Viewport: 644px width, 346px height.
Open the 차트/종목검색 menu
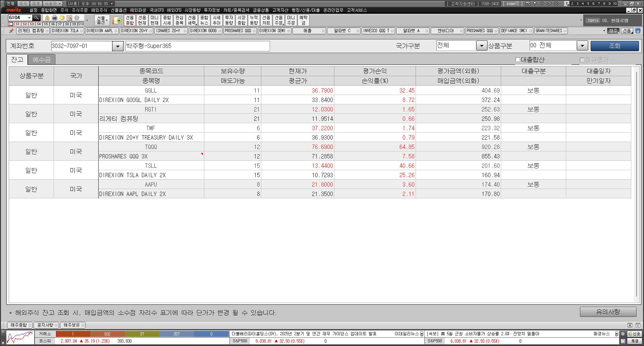(236, 10)
